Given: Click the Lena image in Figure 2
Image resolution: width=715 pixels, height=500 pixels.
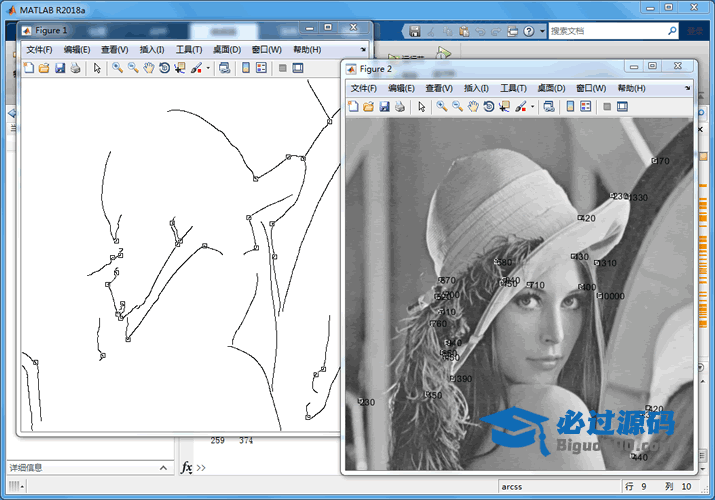Looking at the screenshot, I should click(x=519, y=294).
